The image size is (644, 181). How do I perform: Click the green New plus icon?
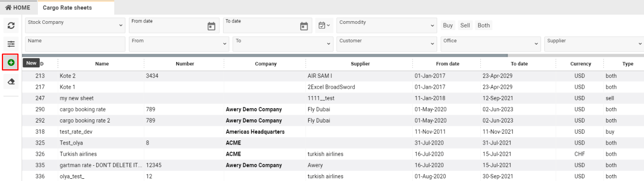point(11,63)
